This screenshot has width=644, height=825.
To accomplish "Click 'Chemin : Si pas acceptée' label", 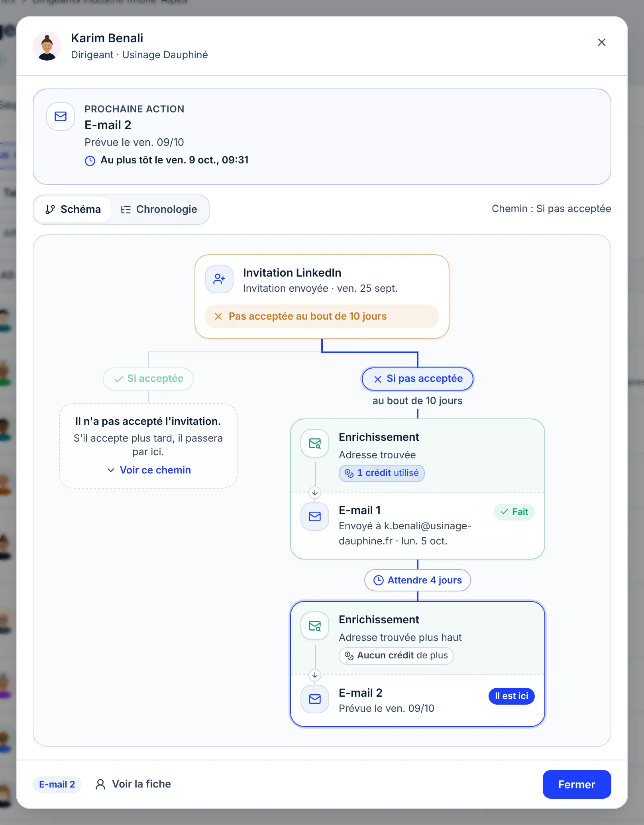I will pyautogui.click(x=551, y=209).
